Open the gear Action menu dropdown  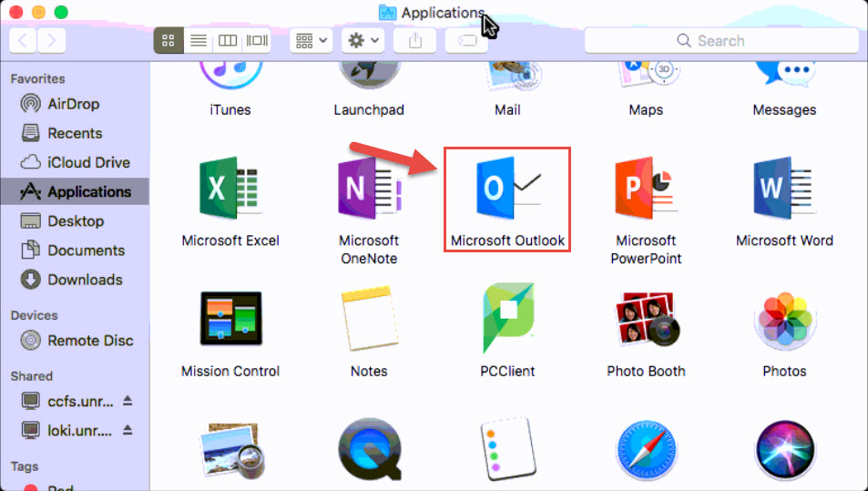(x=363, y=40)
